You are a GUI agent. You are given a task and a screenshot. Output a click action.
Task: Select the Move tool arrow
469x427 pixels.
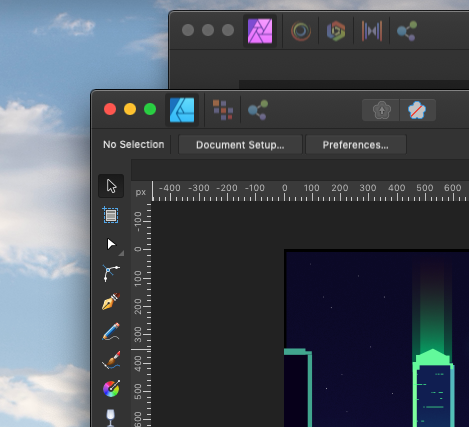click(111, 186)
